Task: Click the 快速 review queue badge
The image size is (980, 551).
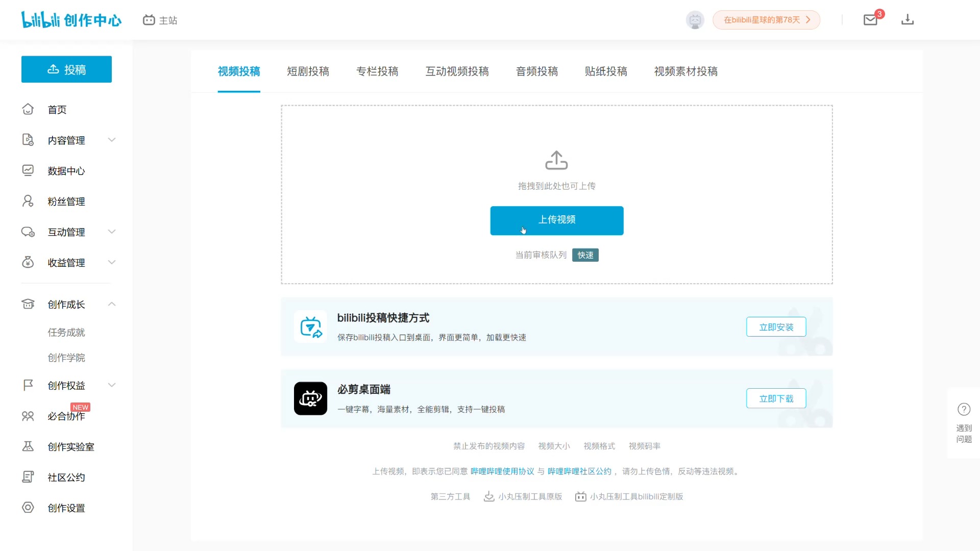Action: click(x=585, y=255)
